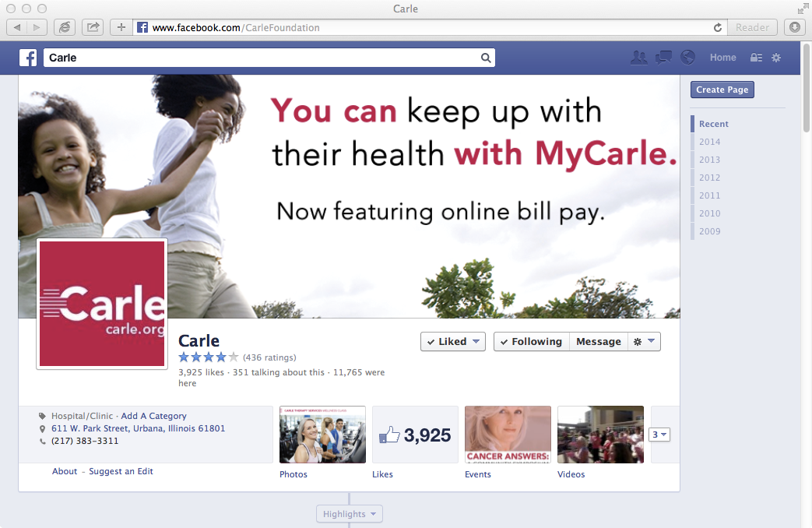This screenshot has height=528, width=812.
Task: Select Recent in the timeline navigation
Action: (714, 124)
